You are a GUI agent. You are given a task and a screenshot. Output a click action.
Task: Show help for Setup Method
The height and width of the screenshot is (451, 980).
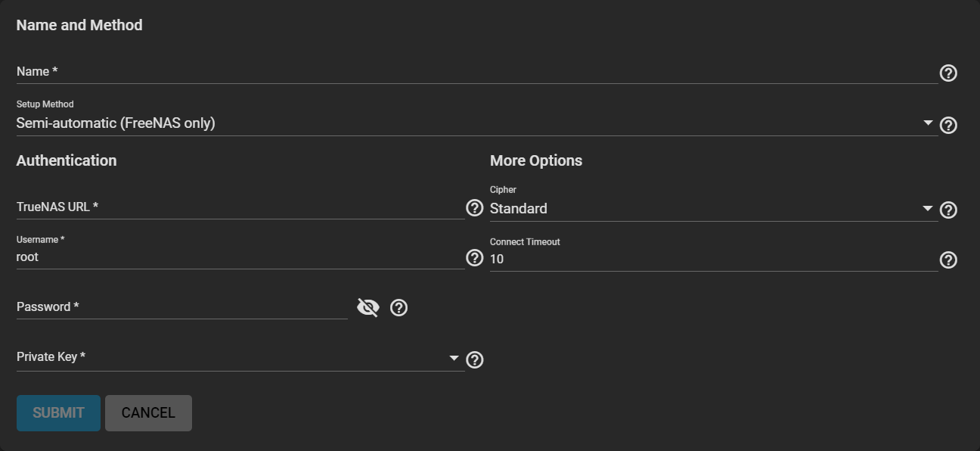(x=948, y=126)
